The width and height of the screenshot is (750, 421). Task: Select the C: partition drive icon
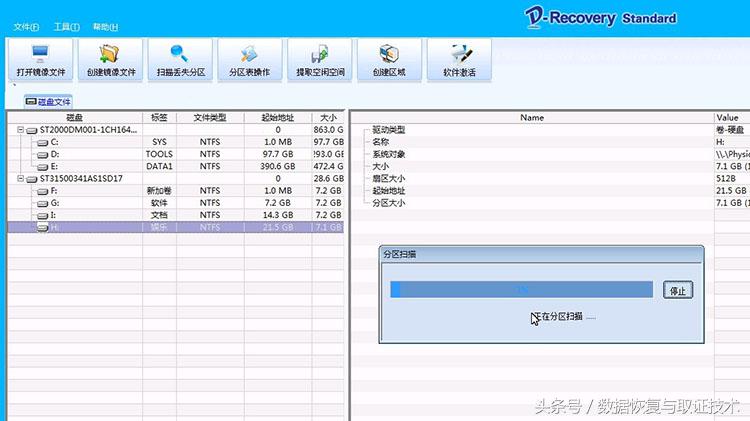pyautogui.click(x=43, y=143)
